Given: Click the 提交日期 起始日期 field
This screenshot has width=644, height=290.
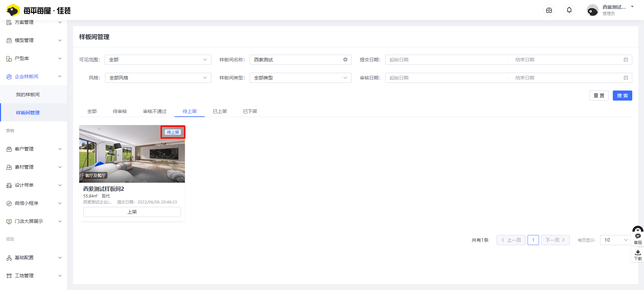Looking at the screenshot, I should coord(446,60).
